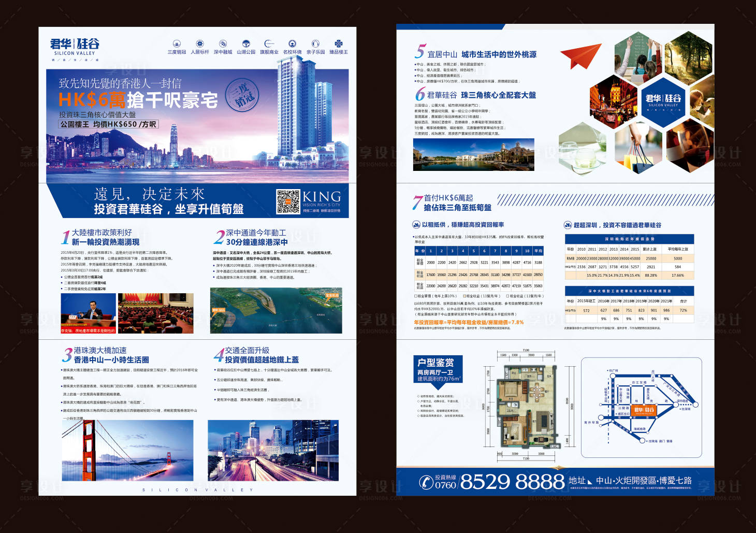
Task: Click the large number 7 section marker
Action: coord(418,202)
